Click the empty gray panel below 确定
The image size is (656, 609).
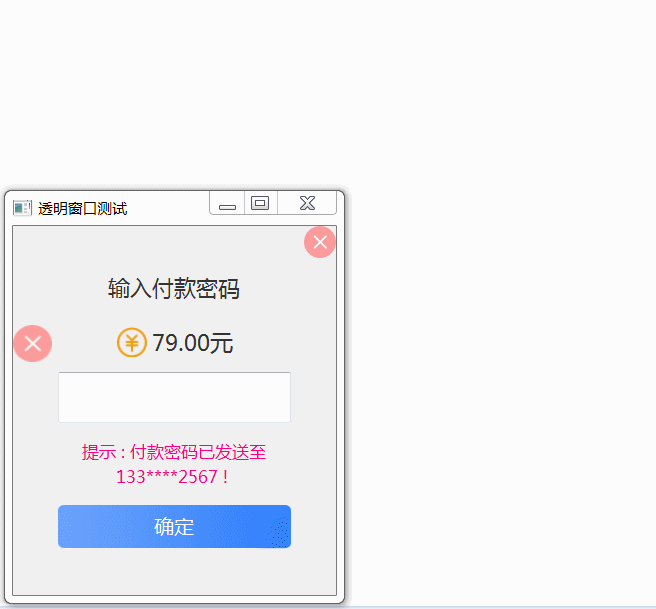(174, 571)
